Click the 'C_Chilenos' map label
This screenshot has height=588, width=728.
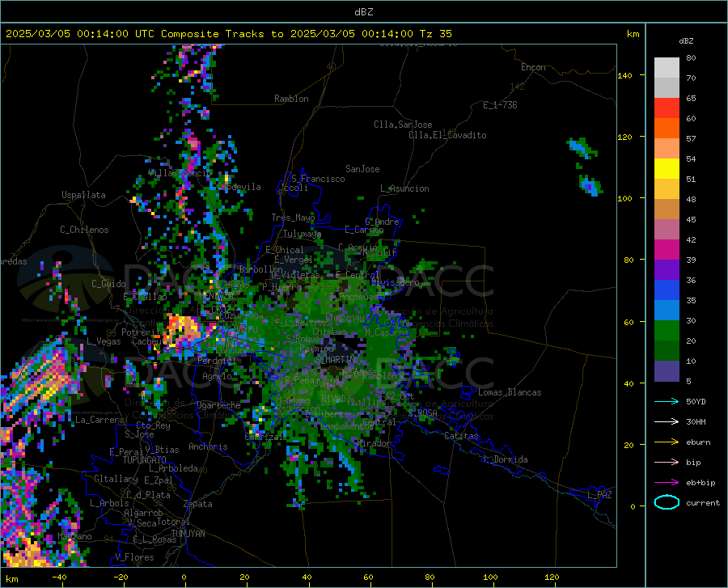(x=84, y=230)
